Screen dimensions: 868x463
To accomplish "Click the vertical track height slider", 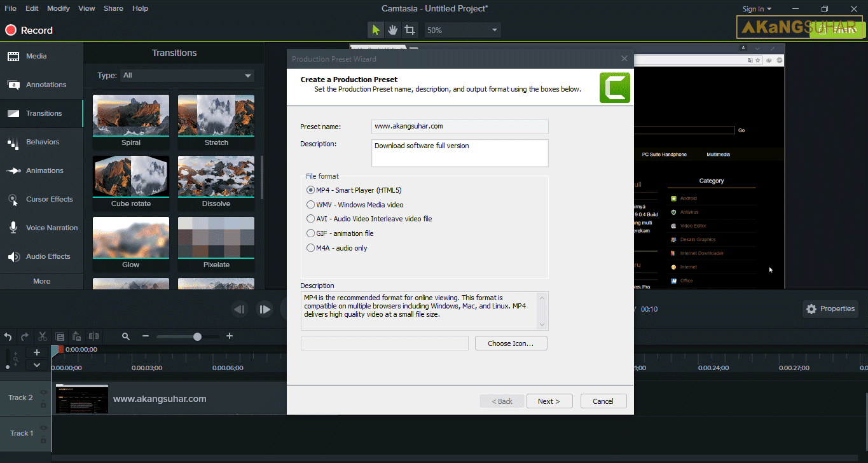I will coord(8,359).
